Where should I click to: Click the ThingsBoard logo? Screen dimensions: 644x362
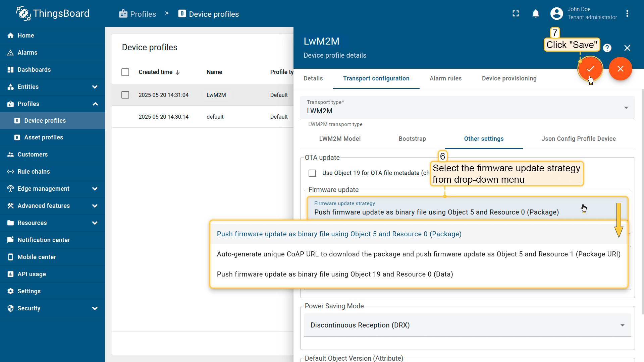click(53, 13)
